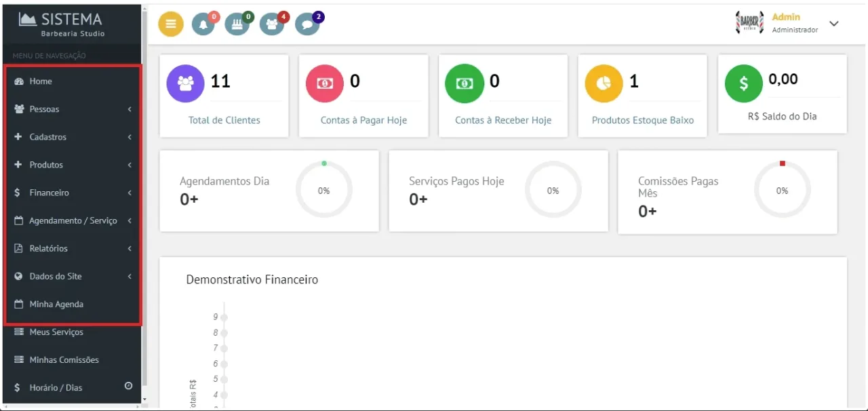
Task: Open the Admin profile dropdown arrow
Action: tap(834, 24)
